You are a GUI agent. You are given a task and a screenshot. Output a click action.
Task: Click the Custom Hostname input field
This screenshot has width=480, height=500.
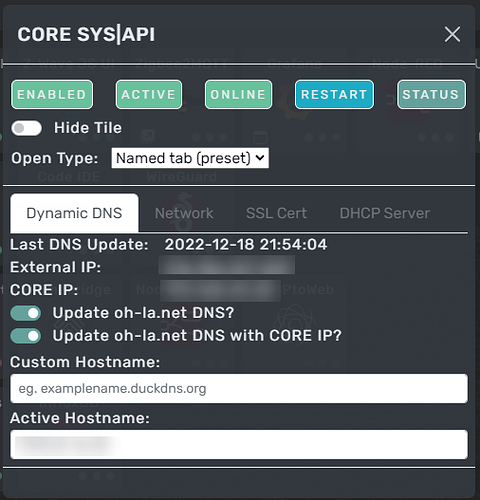[239, 389]
